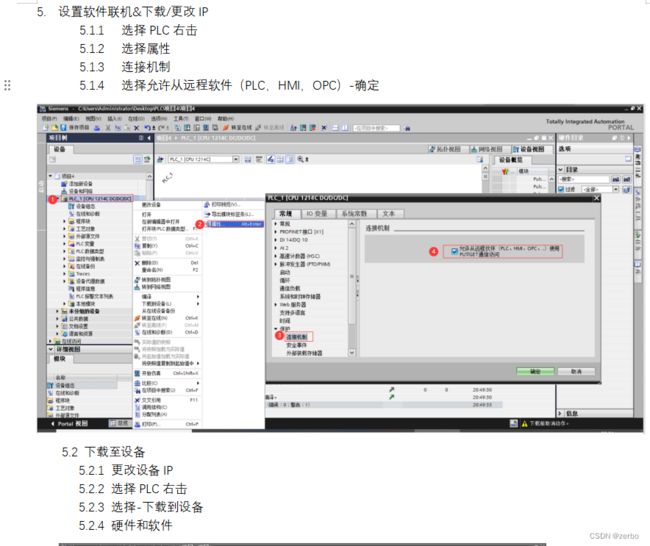Select 安全事件 in the properties tree
Image resolution: width=650 pixels, height=546 pixels.
coord(296,345)
